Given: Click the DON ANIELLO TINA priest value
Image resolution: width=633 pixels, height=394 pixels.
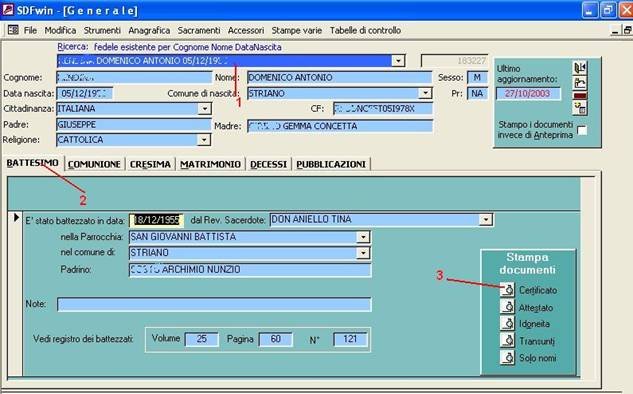Looking at the screenshot, I should pyautogui.click(x=311, y=219).
